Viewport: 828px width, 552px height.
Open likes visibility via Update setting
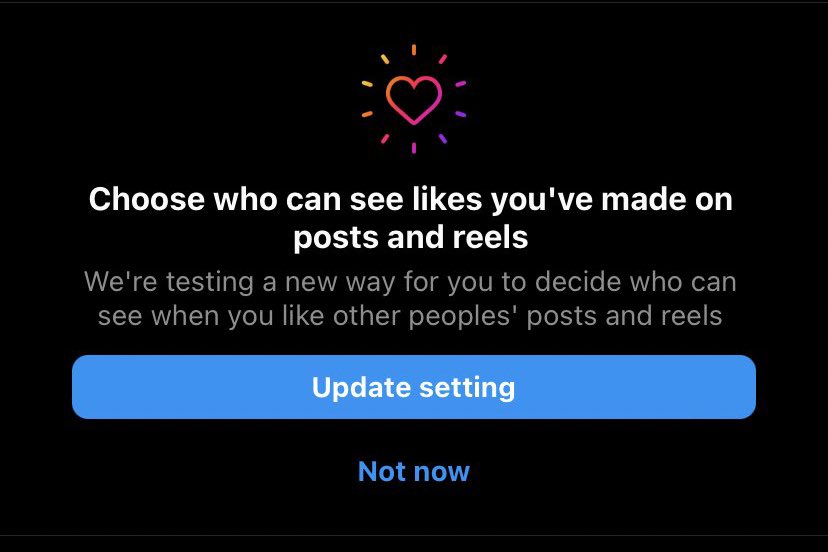(414, 387)
